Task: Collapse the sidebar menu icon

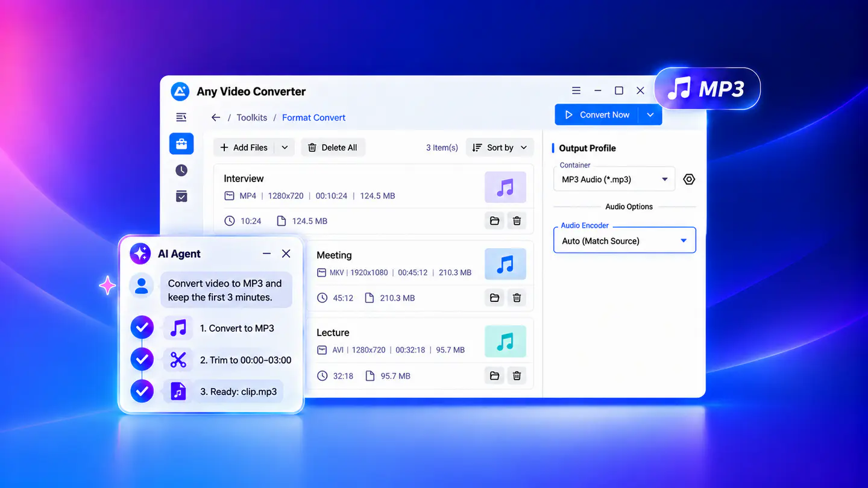Action: 181,117
